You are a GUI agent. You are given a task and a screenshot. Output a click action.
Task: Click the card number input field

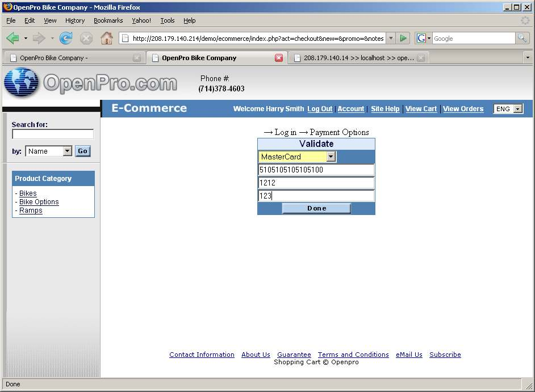(x=316, y=170)
